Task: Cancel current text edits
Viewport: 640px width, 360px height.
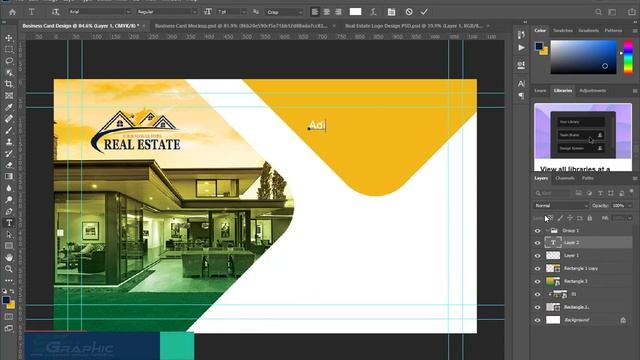Action: 409,12
